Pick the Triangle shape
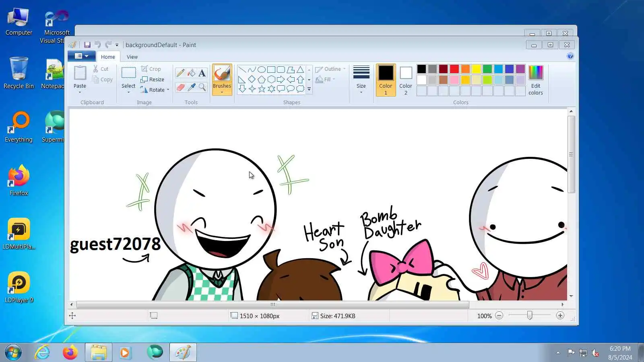Image resolution: width=644 pixels, height=362 pixels. (300, 70)
